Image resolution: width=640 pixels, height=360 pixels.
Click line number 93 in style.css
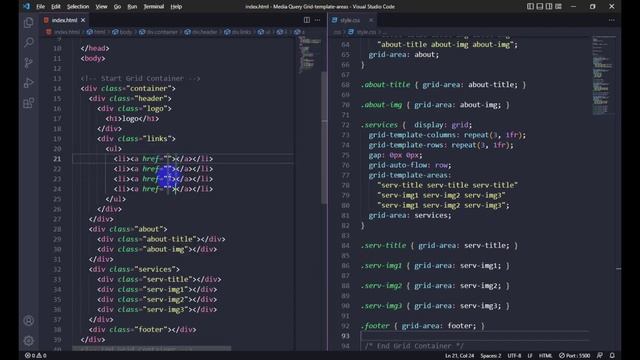345,336
